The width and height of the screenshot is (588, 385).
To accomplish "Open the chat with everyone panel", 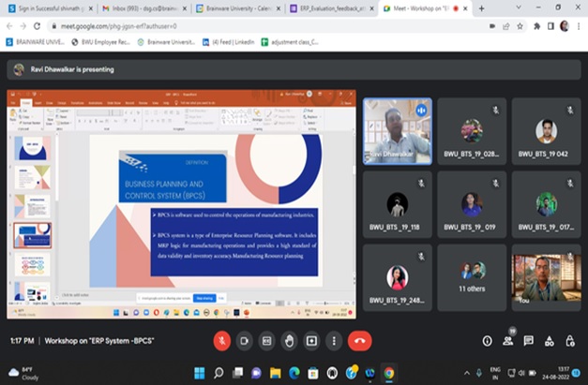I will coord(529,341).
